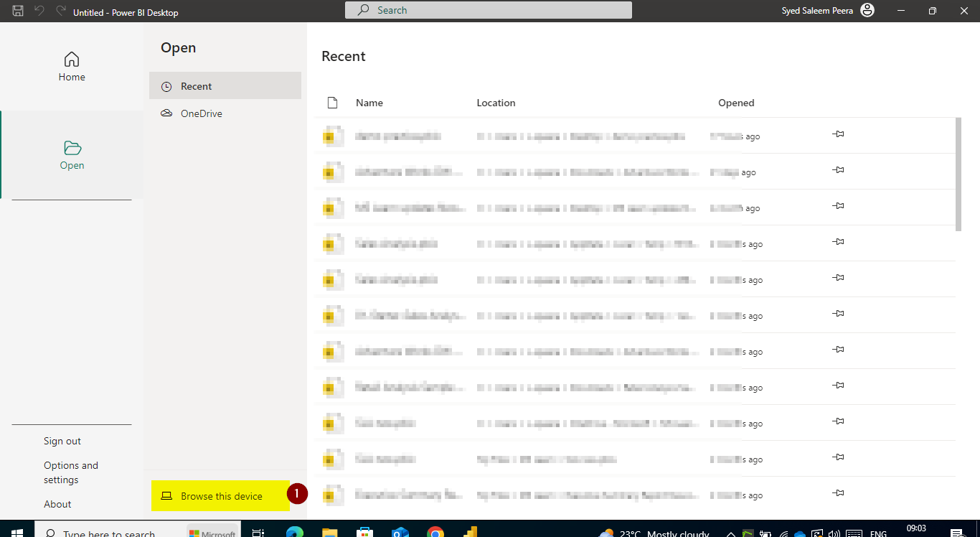
Task: Click the recent files list scrollbar
Action: (x=958, y=174)
